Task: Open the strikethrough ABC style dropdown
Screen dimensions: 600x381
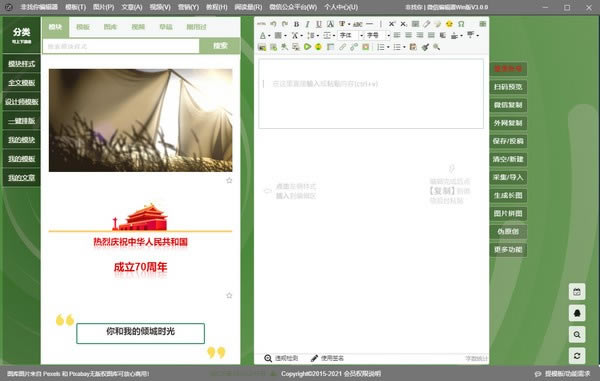Action: click(357, 24)
